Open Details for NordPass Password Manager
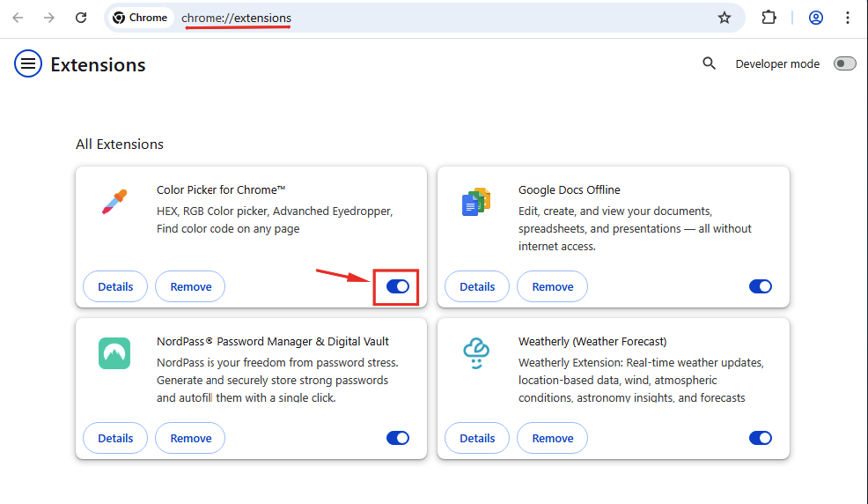Screen dimensions: 868x504 (x=115, y=438)
